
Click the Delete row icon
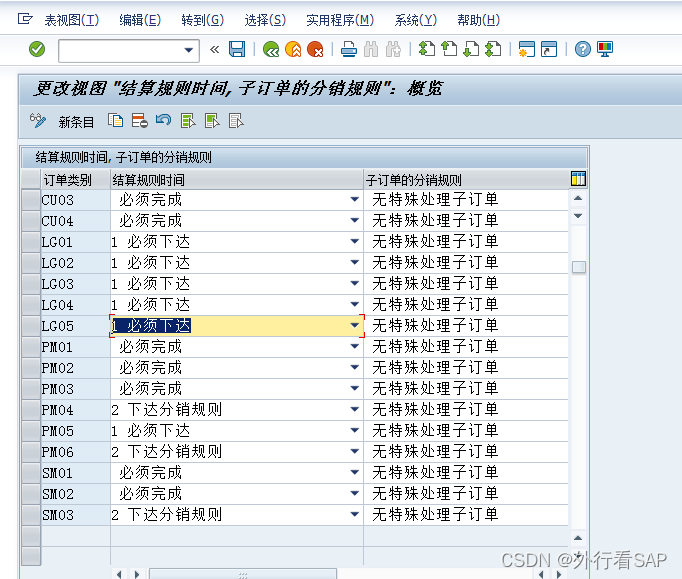[x=140, y=121]
